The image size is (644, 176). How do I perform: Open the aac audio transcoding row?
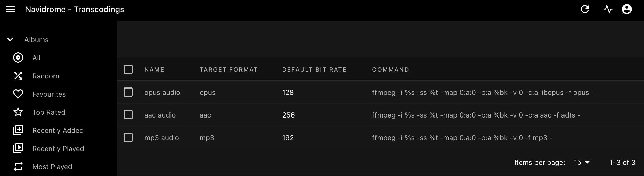[x=160, y=115]
